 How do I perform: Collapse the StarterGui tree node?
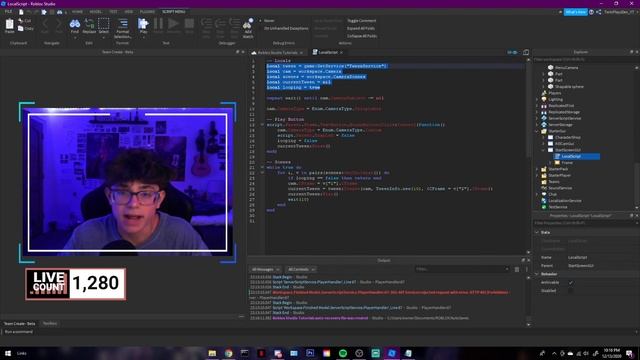click(x=537, y=131)
